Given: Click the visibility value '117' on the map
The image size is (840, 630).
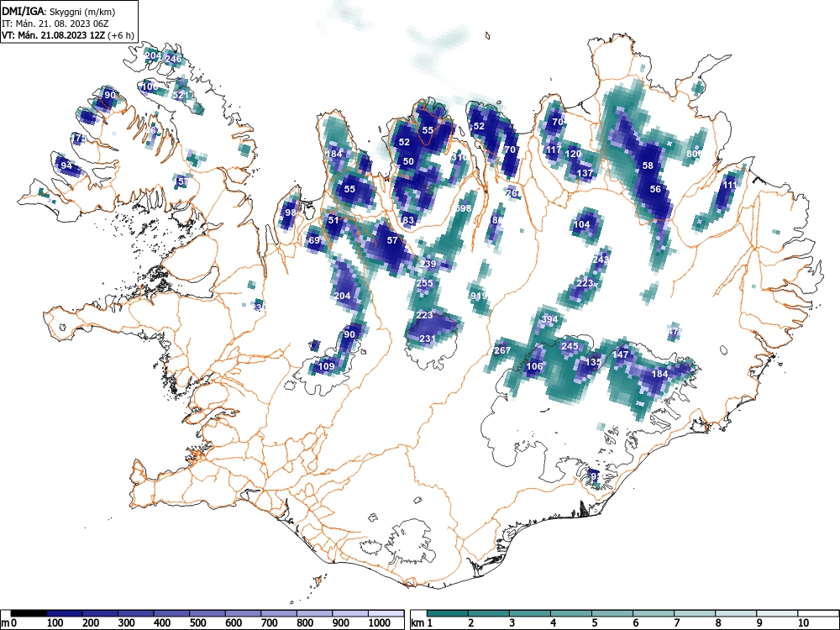Looking at the screenshot, I should 554,150.
